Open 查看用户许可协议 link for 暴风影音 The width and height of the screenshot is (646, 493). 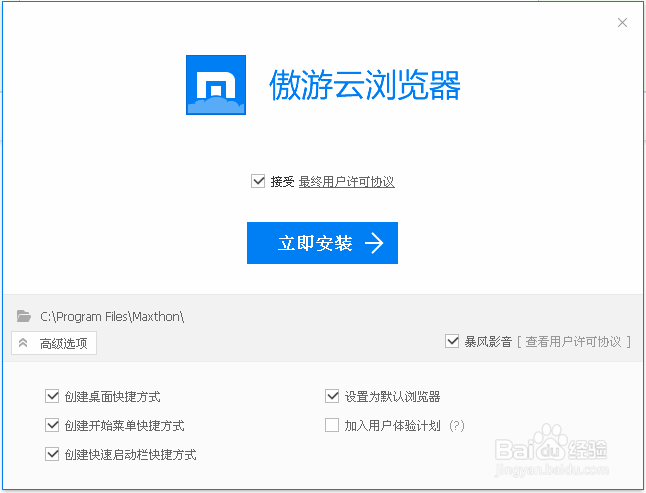tap(573, 341)
